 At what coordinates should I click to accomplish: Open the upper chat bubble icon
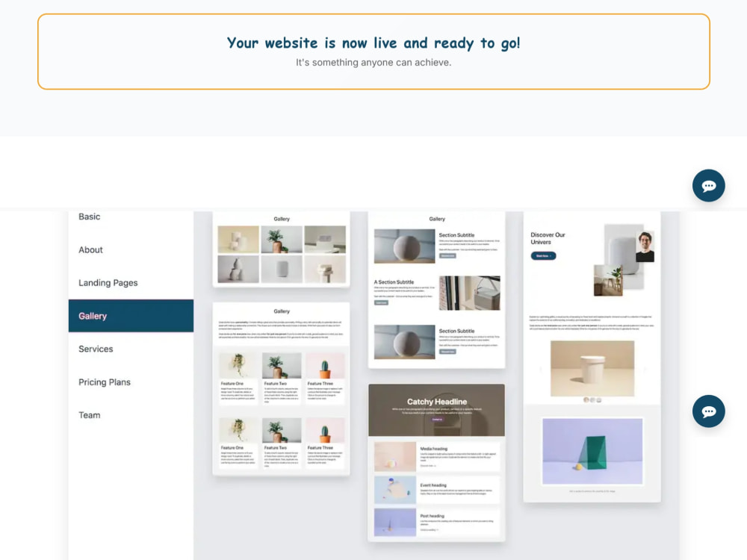click(708, 186)
